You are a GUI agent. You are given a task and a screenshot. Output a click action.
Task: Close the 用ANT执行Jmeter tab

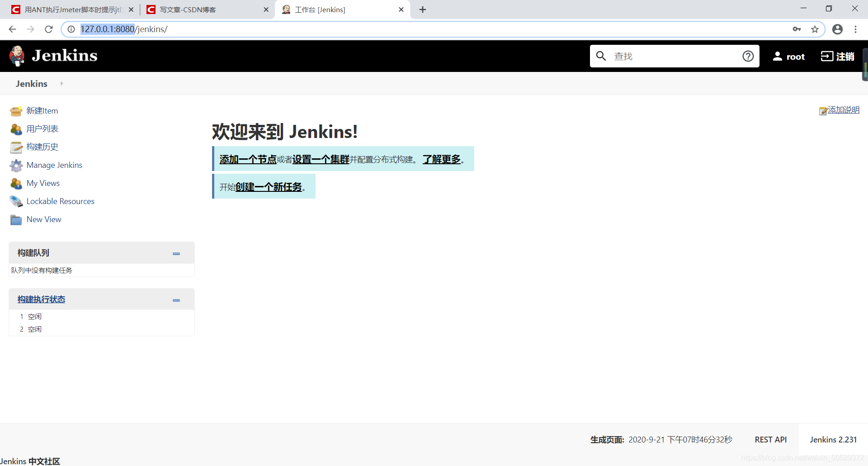131,10
